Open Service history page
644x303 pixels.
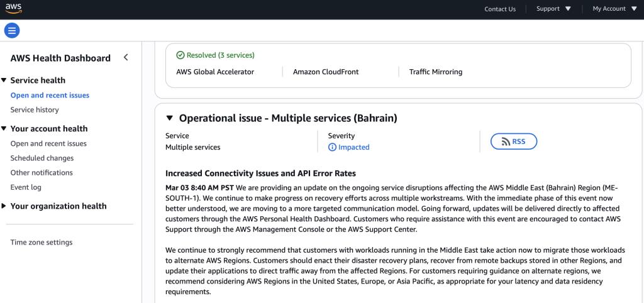(x=35, y=109)
